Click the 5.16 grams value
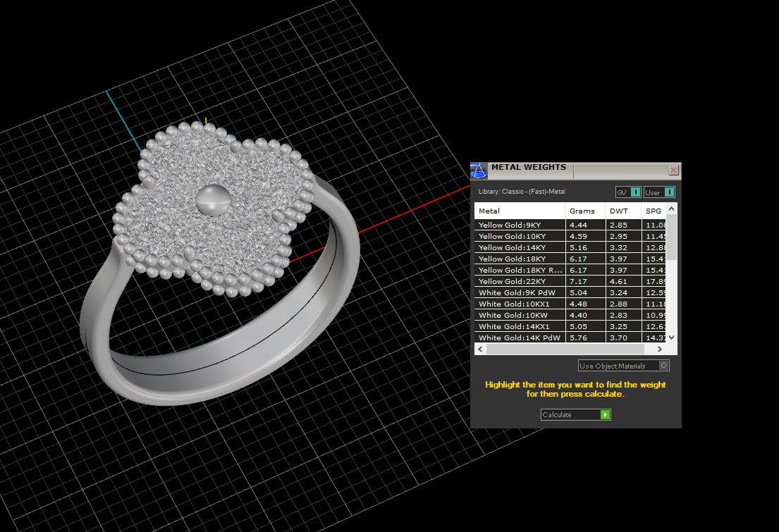The height and width of the screenshot is (532, 779). coord(578,247)
